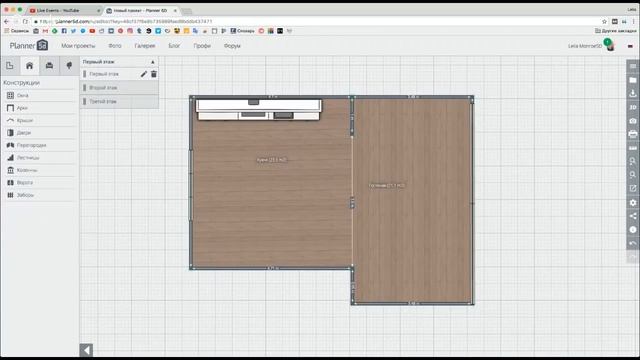Open info circle icon in right toolbar
The width and height of the screenshot is (640, 360).
click(x=633, y=230)
